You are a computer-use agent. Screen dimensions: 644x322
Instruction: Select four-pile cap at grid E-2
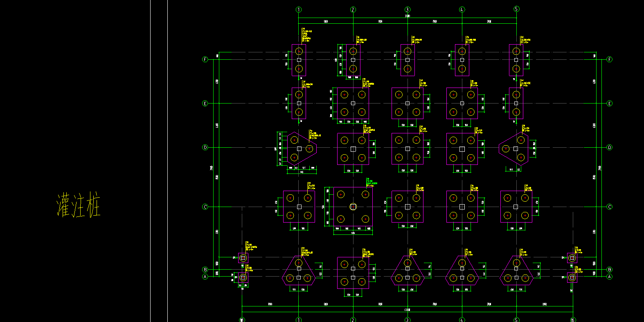(x=353, y=103)
